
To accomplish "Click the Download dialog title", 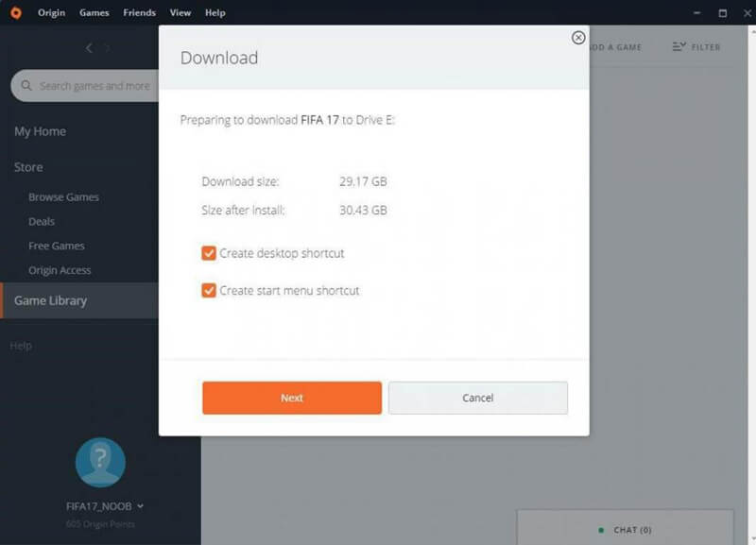I will pos(219,58).
